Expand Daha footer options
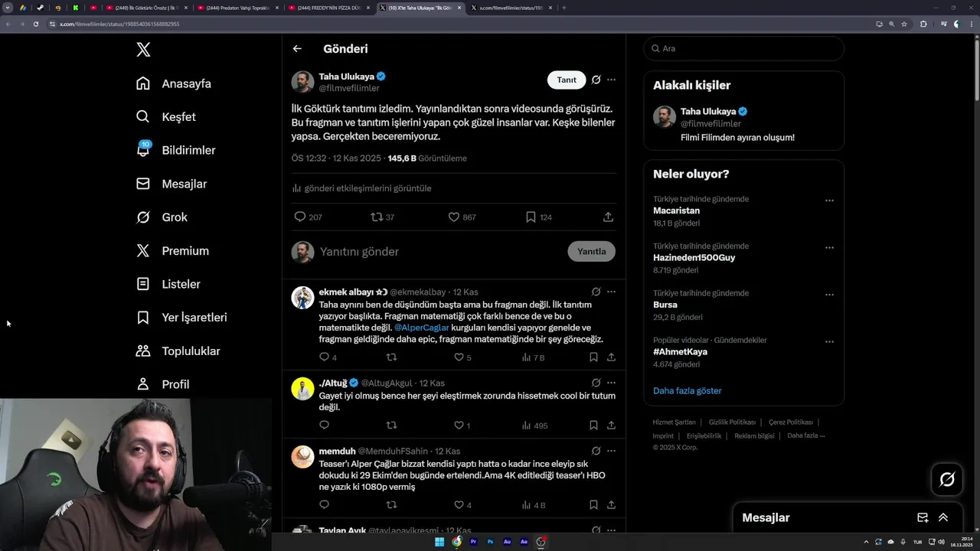 coord(805,435)
